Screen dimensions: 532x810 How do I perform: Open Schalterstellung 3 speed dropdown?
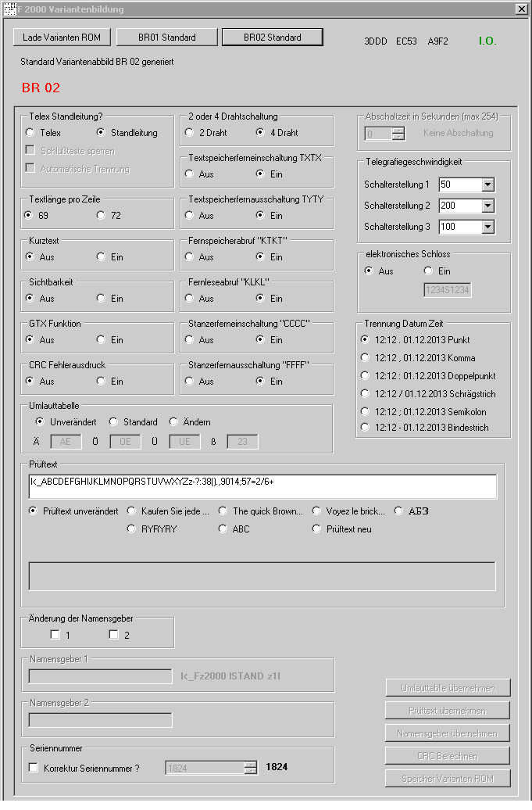pyautogui.click(x=488, y=226)
